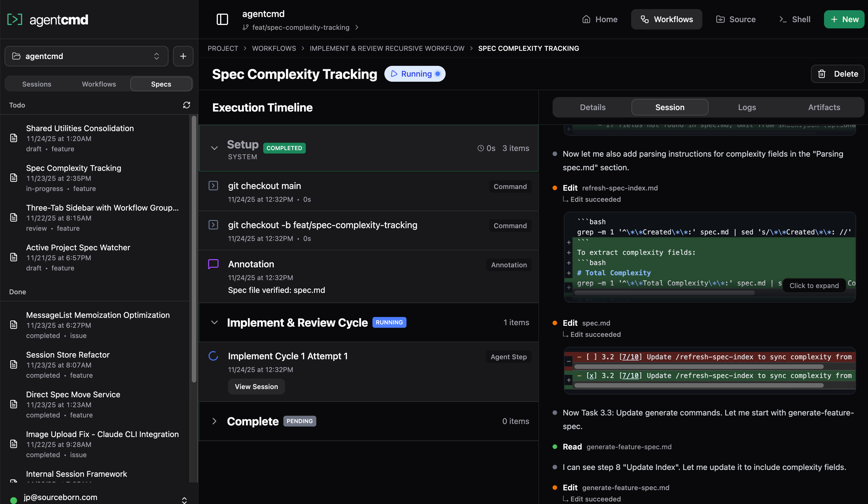Click the agentcmd logo icon
Viewport: 868px width, 504px height.
pos(15,20)
